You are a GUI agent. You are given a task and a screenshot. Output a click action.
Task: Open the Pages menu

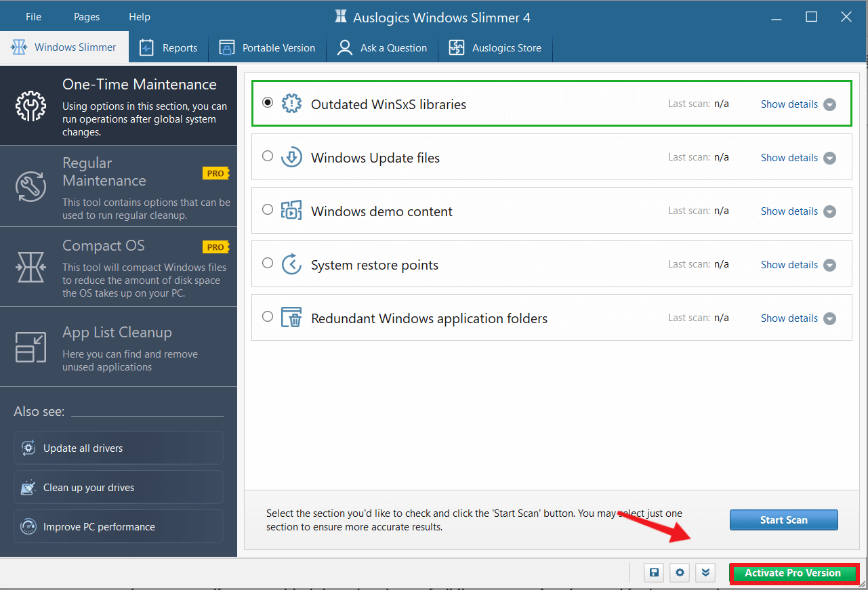click(87, 17)
